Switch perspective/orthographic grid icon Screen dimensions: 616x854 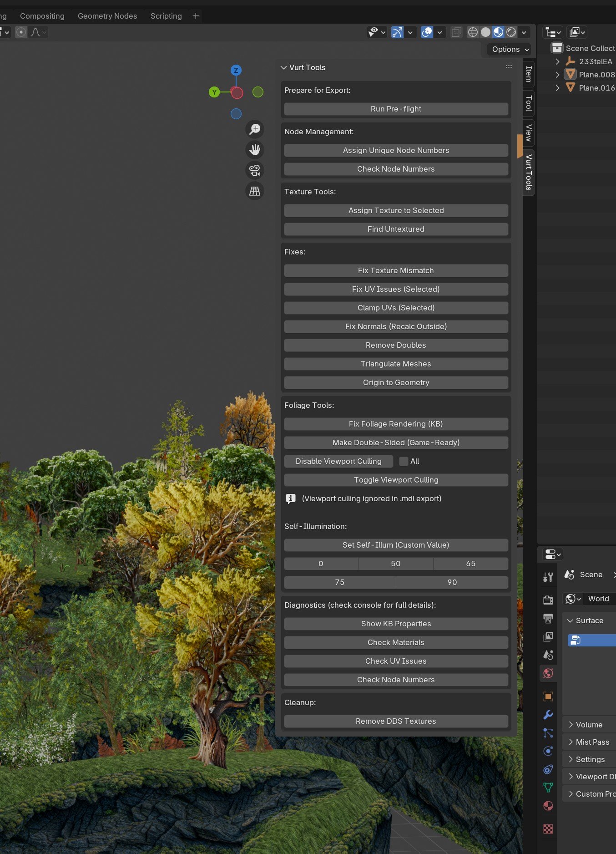[x=255, y=191]
